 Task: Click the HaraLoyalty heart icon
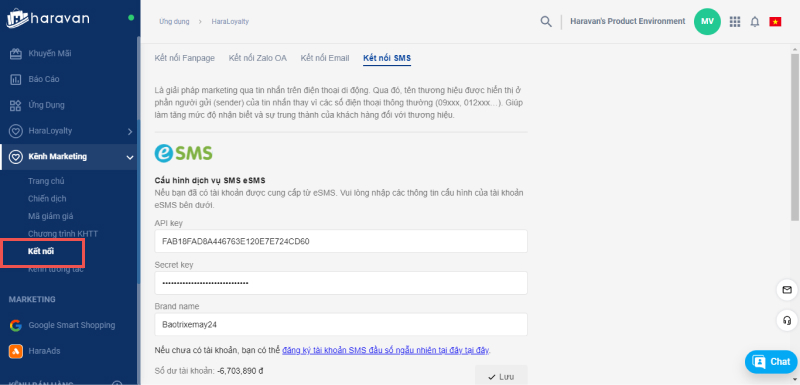(x=16, y=131)
